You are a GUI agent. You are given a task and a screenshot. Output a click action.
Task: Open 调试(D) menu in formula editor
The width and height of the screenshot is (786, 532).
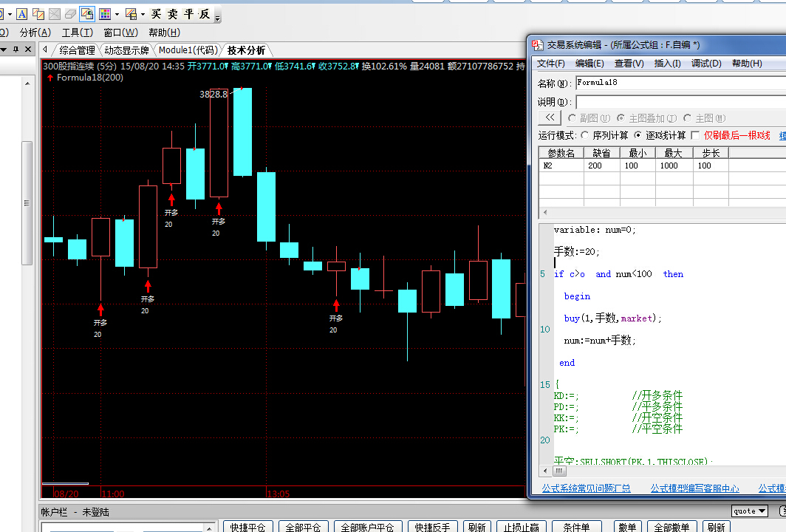pyautogui.click(x=705, y=64)
